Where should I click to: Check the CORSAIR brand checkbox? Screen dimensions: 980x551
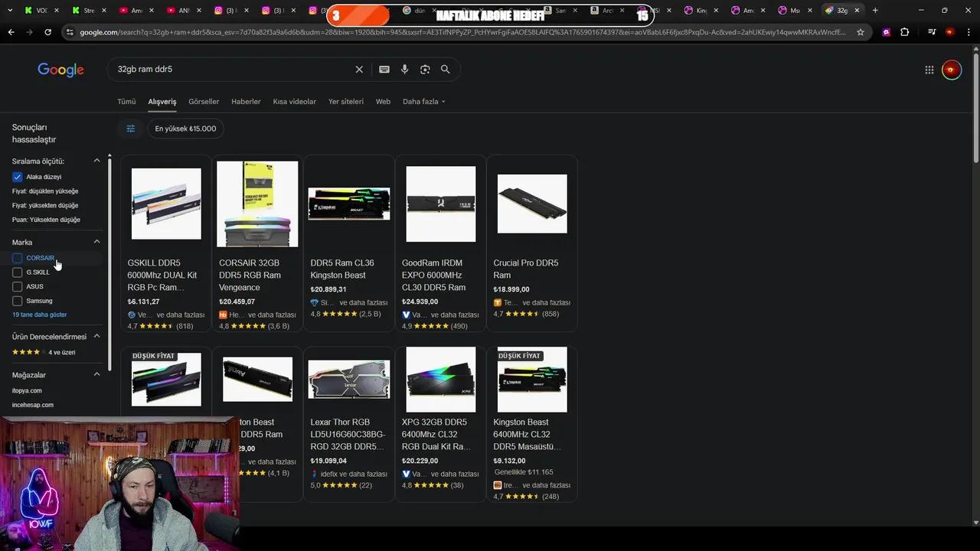[x=17, y=258]
